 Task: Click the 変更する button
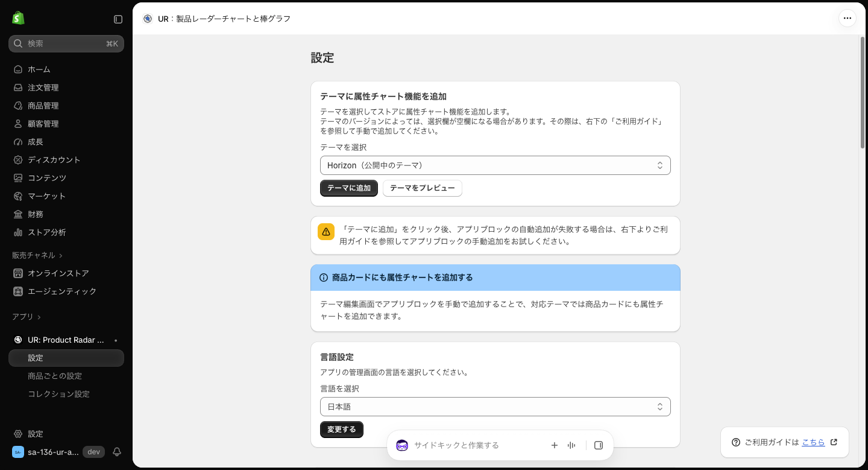coord(342,430)
